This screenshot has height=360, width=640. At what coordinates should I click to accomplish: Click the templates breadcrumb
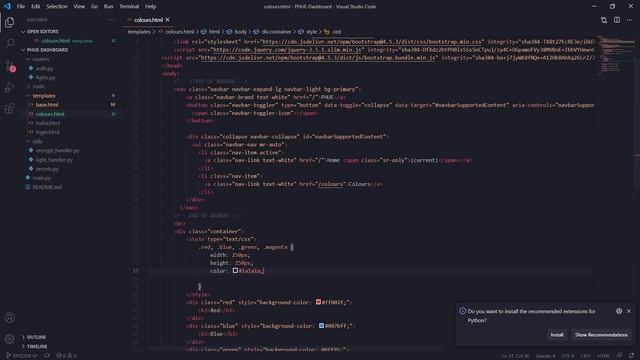(139, 31)
